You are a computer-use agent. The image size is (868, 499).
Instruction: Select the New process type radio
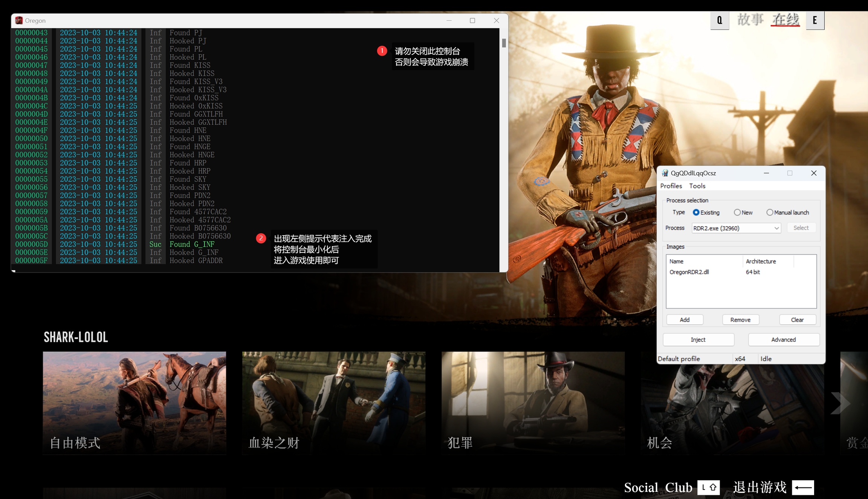pos(737,213)
